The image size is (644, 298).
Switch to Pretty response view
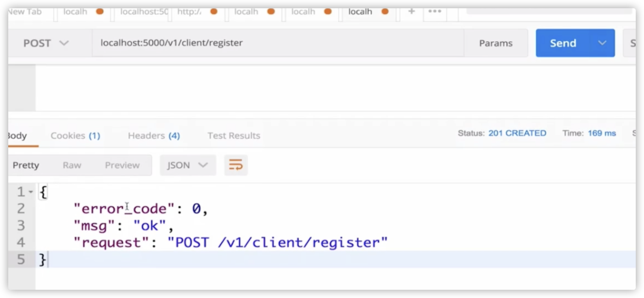click(x=26, y=165)
